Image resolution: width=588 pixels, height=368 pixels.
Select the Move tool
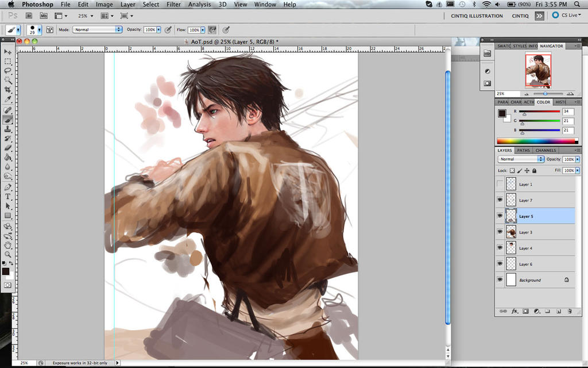(7, 51)
